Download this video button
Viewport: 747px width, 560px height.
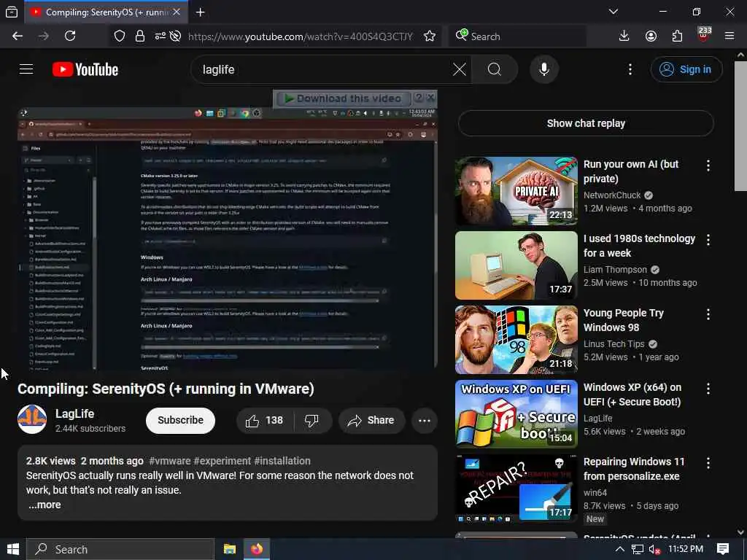pyautogui.click(x=343, y=98)
